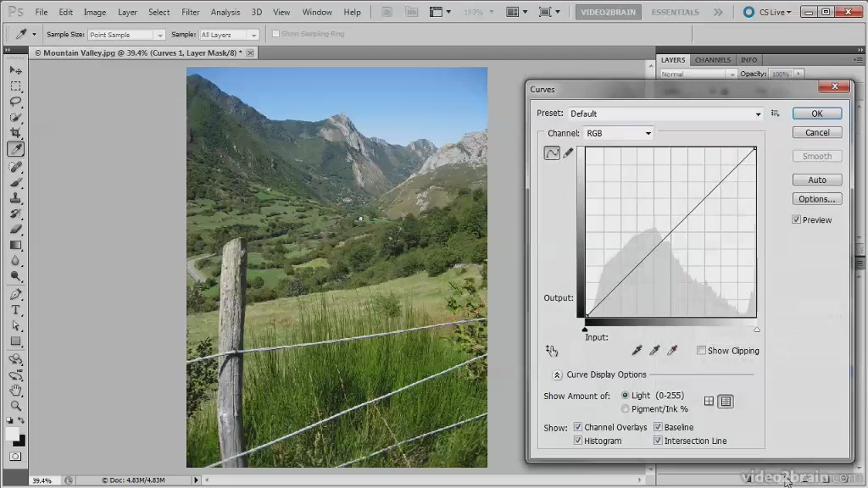The height and width of the screenshot is (488, 868).
Task: Select the Blur tool
Action: tap(15, 261)
